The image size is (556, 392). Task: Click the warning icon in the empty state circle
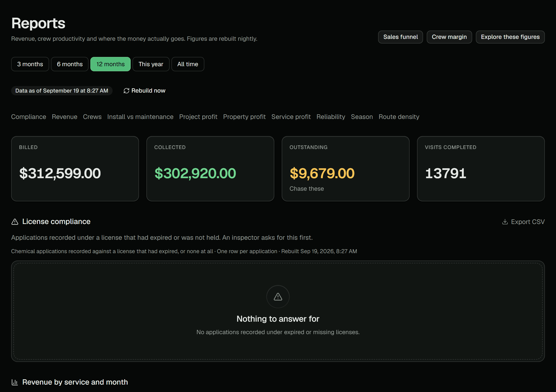[x=278, y=296]
